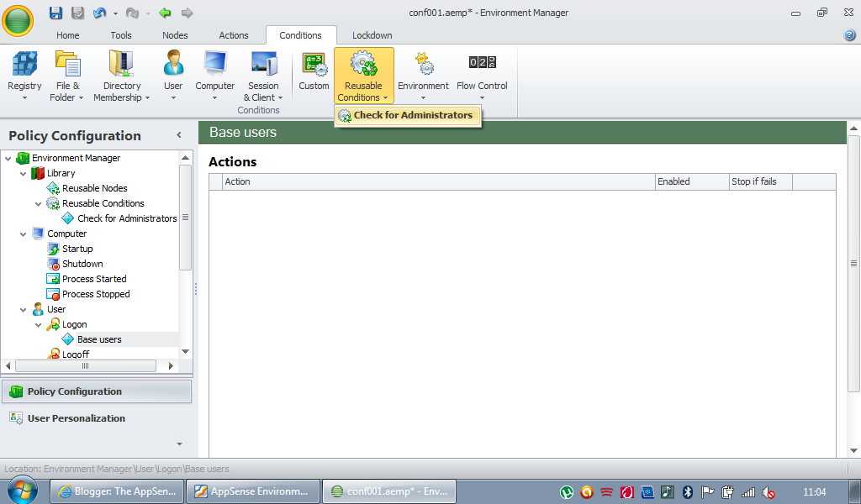Select the Startup tree item
The image size is (861, 504).
coord(77,249)
